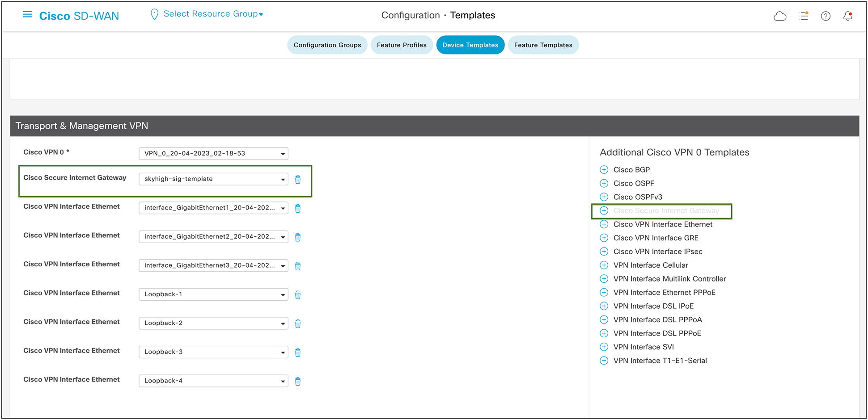Add VPN Interface DSL PPPoE via plus icon

tap(604, 333)
